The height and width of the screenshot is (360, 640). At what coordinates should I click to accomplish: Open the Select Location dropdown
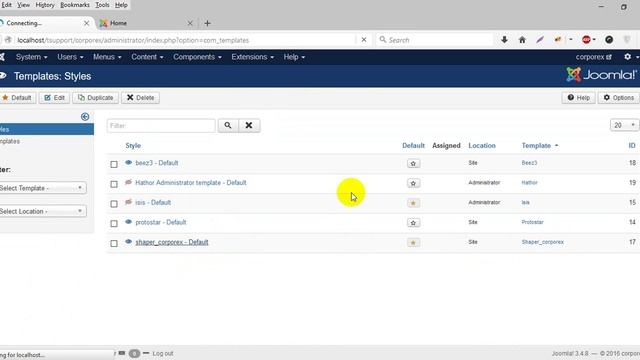(x=42, y=211)
